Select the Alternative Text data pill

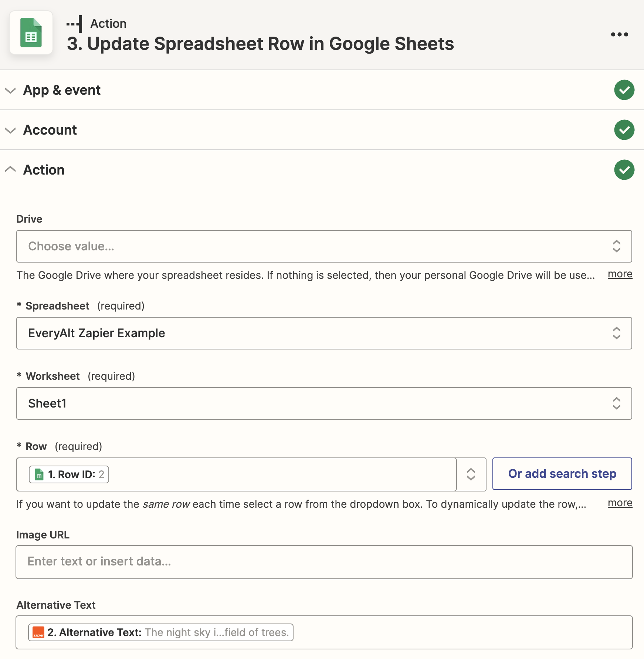161,632
